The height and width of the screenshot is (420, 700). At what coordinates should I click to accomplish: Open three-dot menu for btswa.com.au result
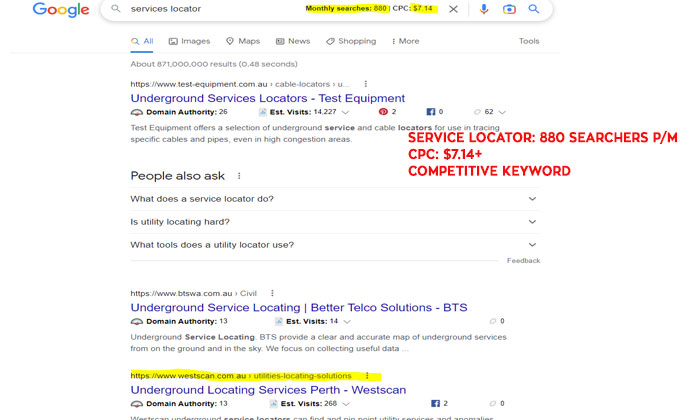[x=272, y=293]
